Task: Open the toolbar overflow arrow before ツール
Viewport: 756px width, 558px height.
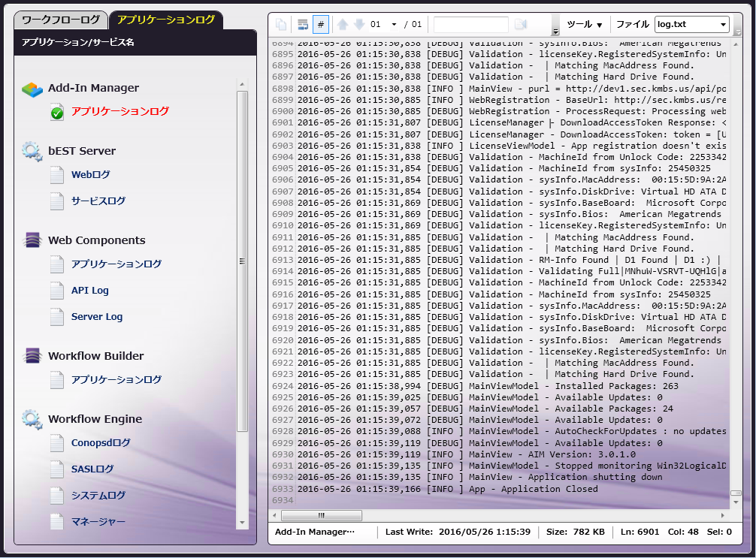Action: pyautogui.click(x=555, y=25)
